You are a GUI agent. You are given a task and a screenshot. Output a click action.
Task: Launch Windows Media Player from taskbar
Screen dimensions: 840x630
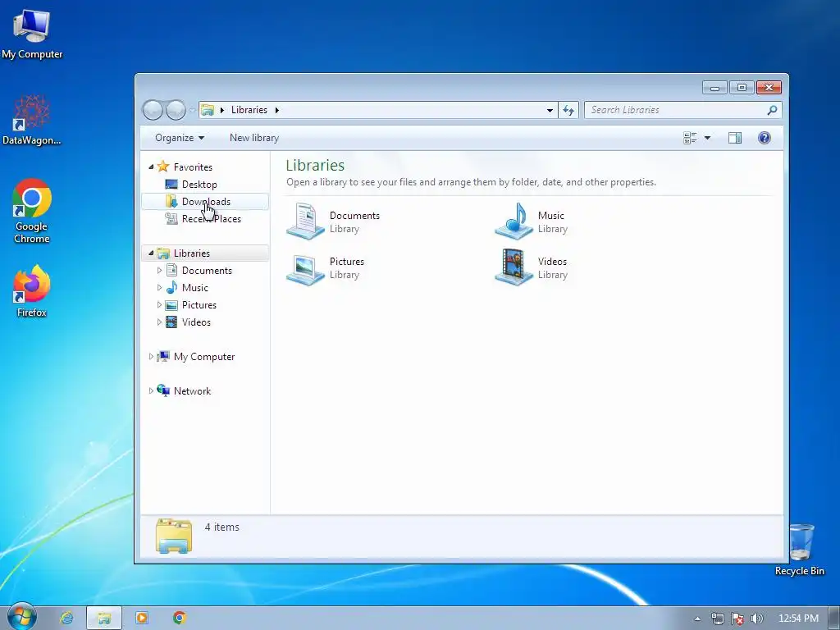[142, 618]
